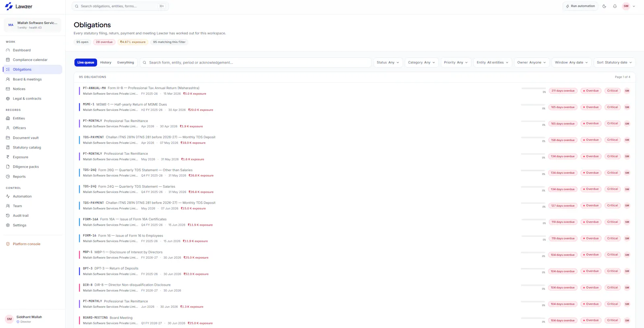Go to Board & meetings
This screenshot has width=644, height=328.
[33, 79]
